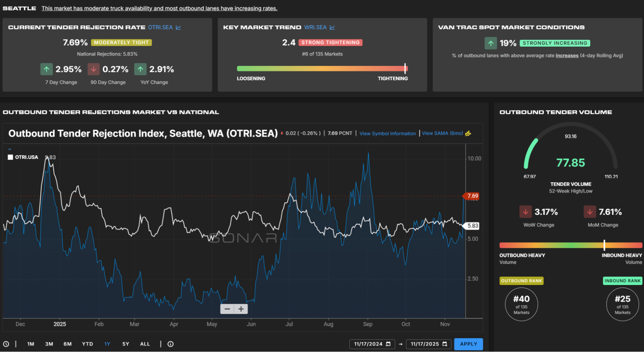Screen dimensions: 644x352
Task: Open the end date calendar icon
Action: click(x=445, y=344)
